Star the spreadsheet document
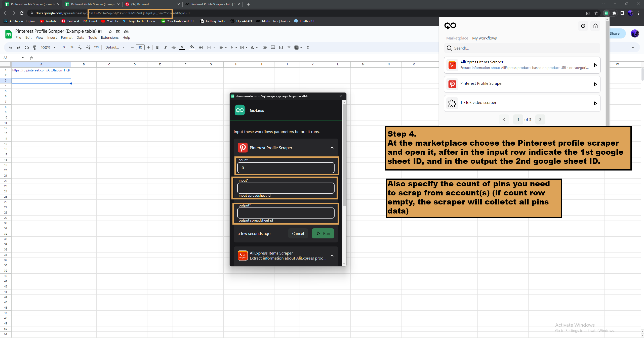Image resolution: width=644 pixels, height=338 pixels. pyautogui.click(x=110, y=31)
